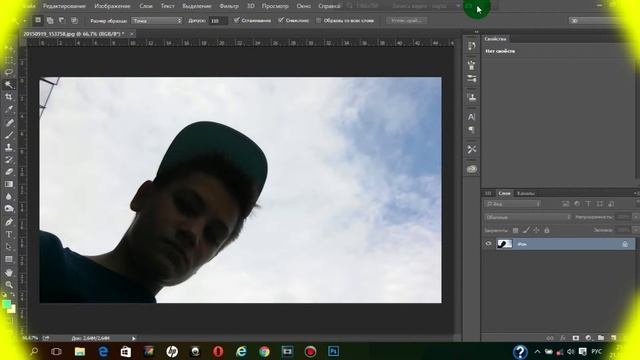Select the Eyedropper tool
Image resolution: width=640 pixels, height=360 pixels.
point(9,109)
